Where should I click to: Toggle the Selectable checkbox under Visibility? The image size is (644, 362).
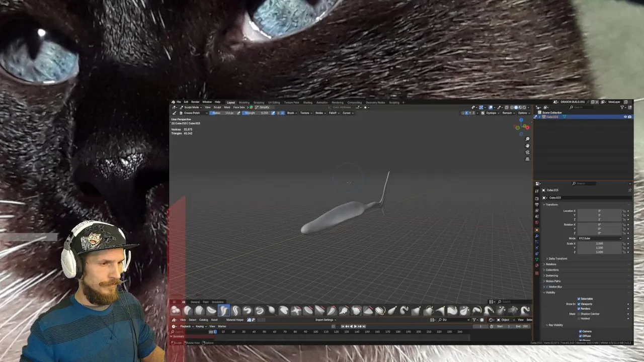(x=579, y=299)
